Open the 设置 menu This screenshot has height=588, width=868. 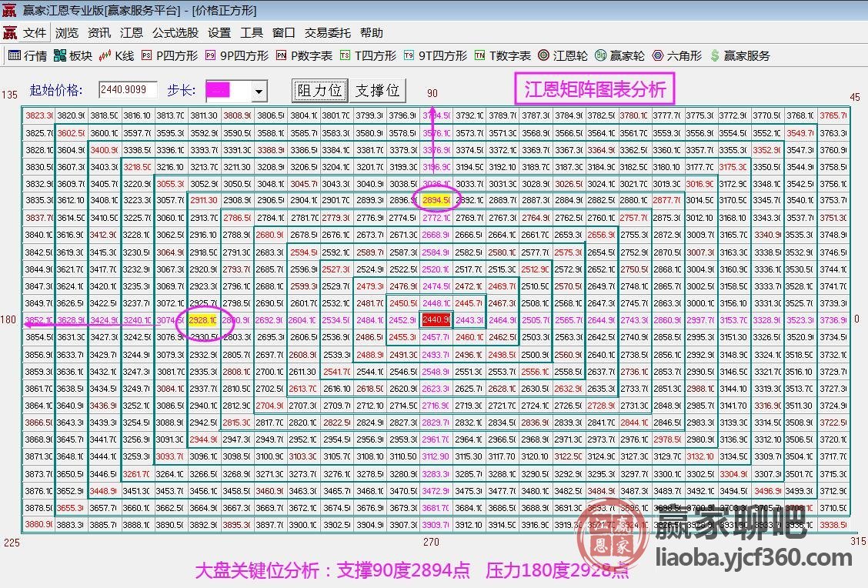[x=219, y=32]
